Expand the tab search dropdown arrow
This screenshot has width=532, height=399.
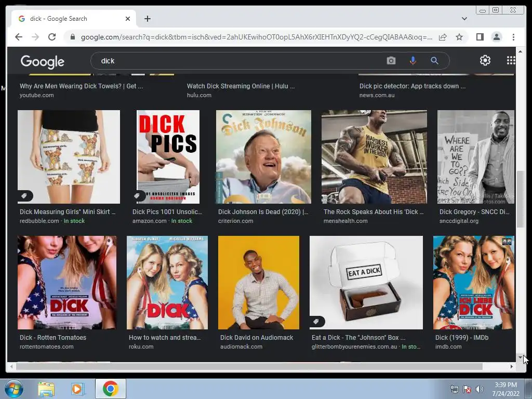[x=464, y=19]
